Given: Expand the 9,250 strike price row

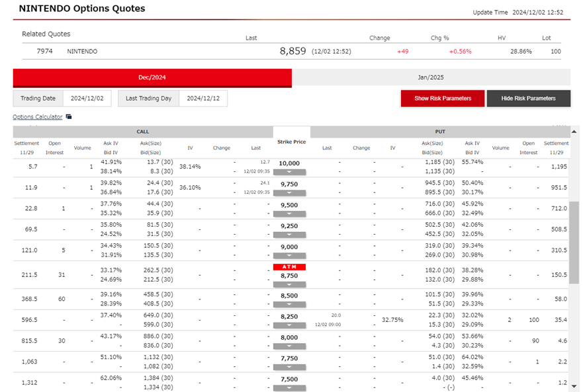Looking at the screenshot, I should (x=289, y=235).
